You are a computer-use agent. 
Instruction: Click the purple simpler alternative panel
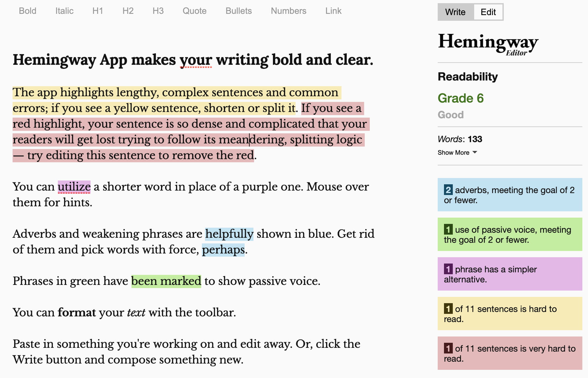click(x=509, y=274)
